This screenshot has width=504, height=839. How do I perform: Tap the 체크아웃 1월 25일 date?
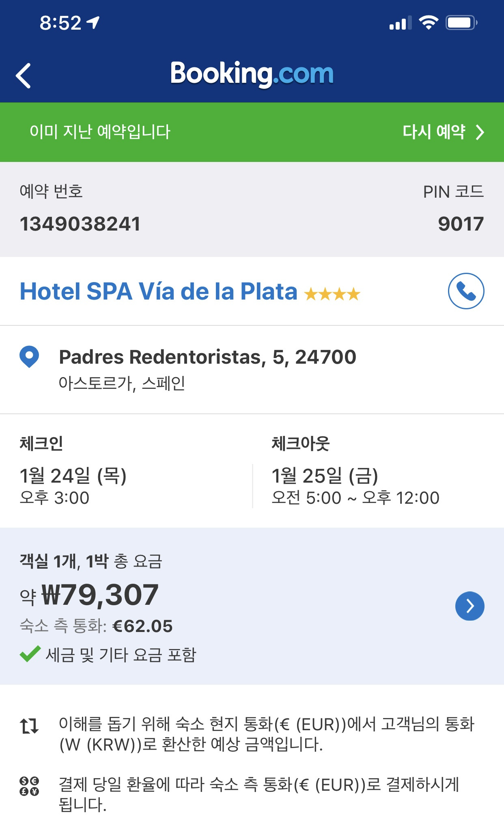[x=325, y=475]
